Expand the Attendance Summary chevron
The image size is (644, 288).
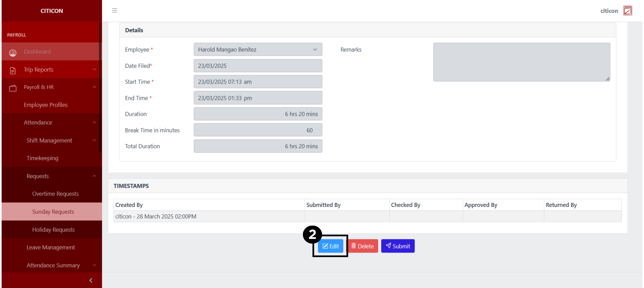point(94,265)
